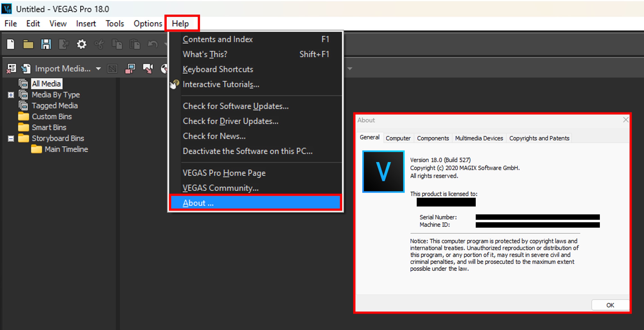
Task: Close the About dialog with X
Action: pyautogui.click(x=626, y=120)
